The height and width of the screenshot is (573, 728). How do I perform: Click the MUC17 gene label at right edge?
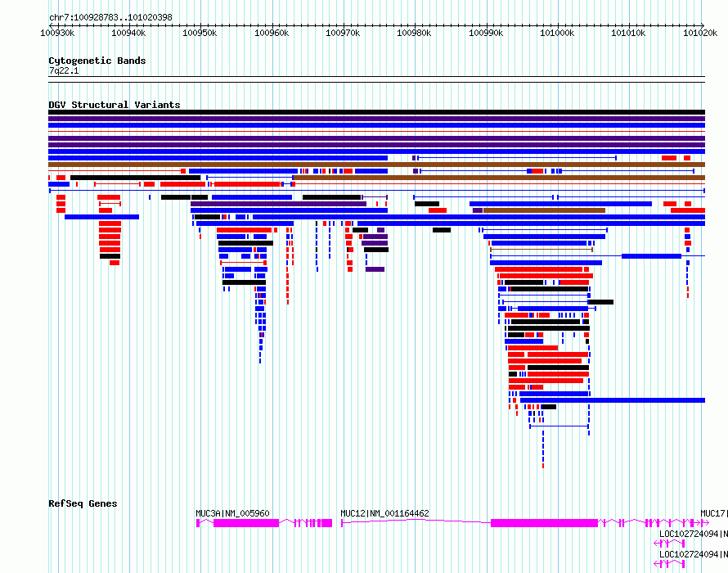click(713, 513)
